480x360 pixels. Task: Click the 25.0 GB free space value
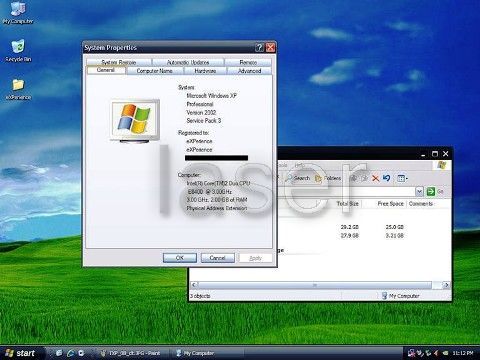(x=395, y=227)
